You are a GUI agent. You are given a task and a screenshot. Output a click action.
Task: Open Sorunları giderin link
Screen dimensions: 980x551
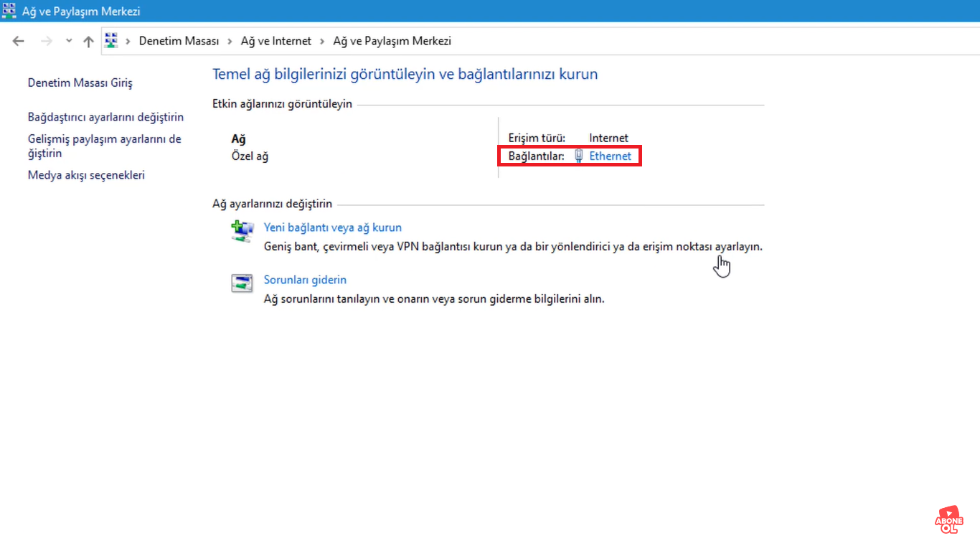305,280
